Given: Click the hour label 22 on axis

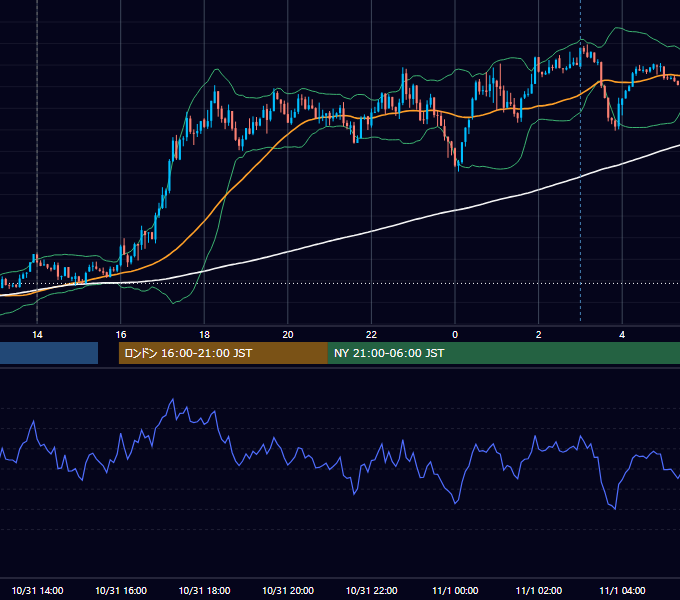Looking at the screenshot, I should (372, 335).
